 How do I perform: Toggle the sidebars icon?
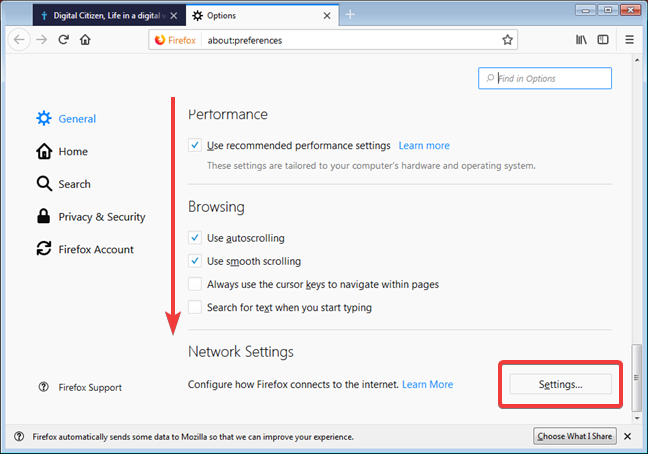(x=603, y=40)
